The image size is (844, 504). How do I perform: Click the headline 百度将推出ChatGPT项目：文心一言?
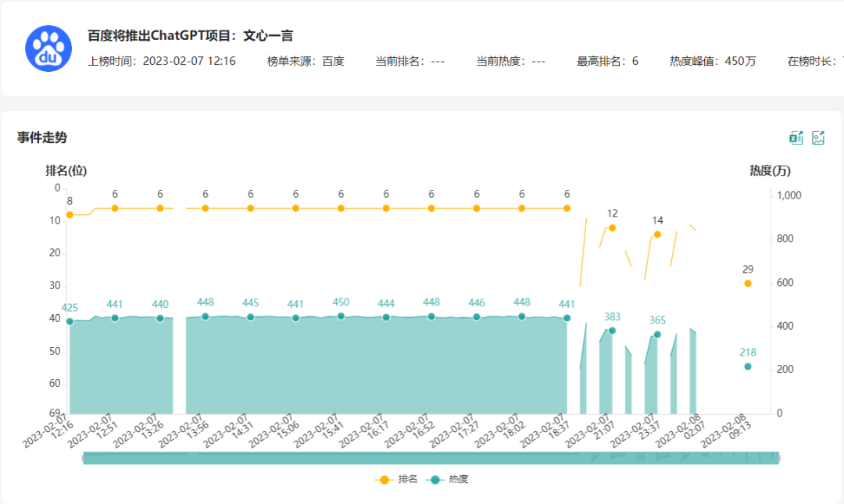pos(190,36)
